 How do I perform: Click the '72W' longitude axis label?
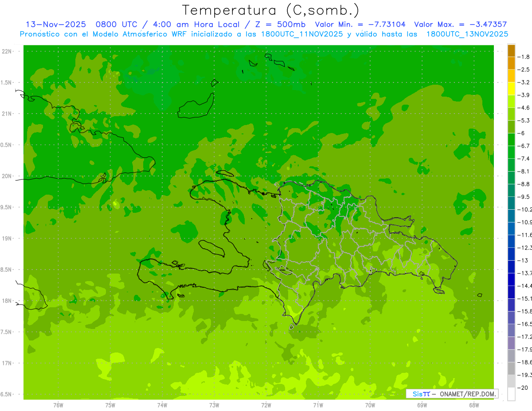tap(266, 405)
